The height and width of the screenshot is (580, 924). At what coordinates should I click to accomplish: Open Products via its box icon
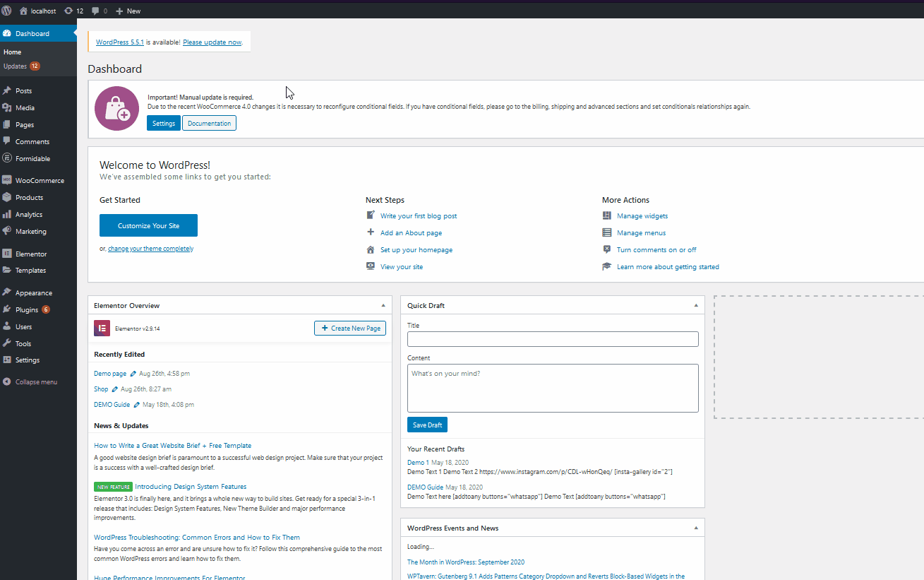tap(7, 197)
